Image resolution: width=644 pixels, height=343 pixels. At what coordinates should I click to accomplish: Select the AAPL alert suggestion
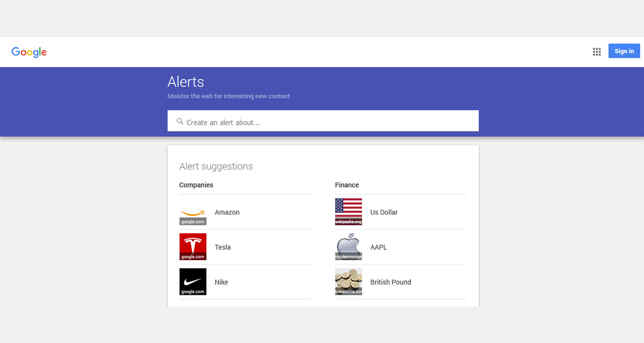401,247
